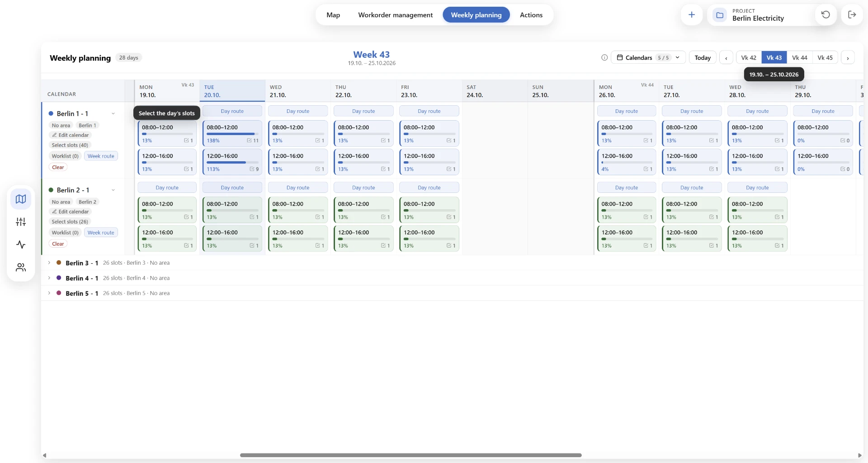This screenshot has width=868, height=463.
Task: Expand the Berlin 5 - 1 row
Action: (49, 293)
